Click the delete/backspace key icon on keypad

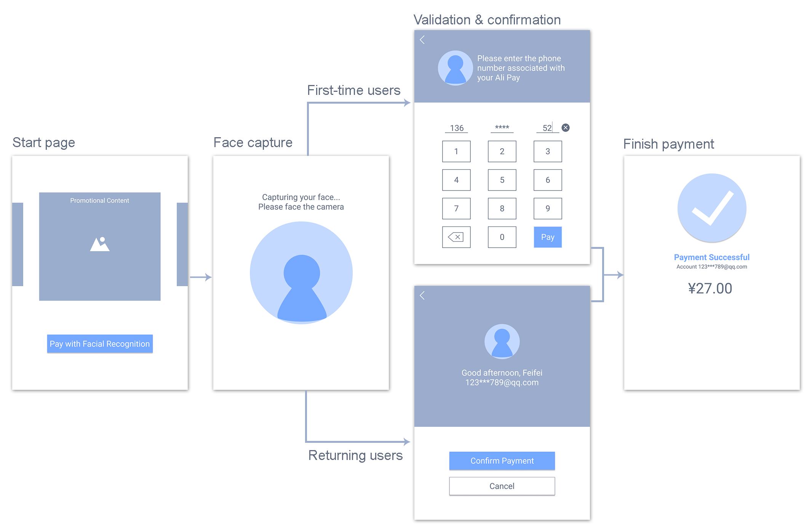[x=456, y=237]
